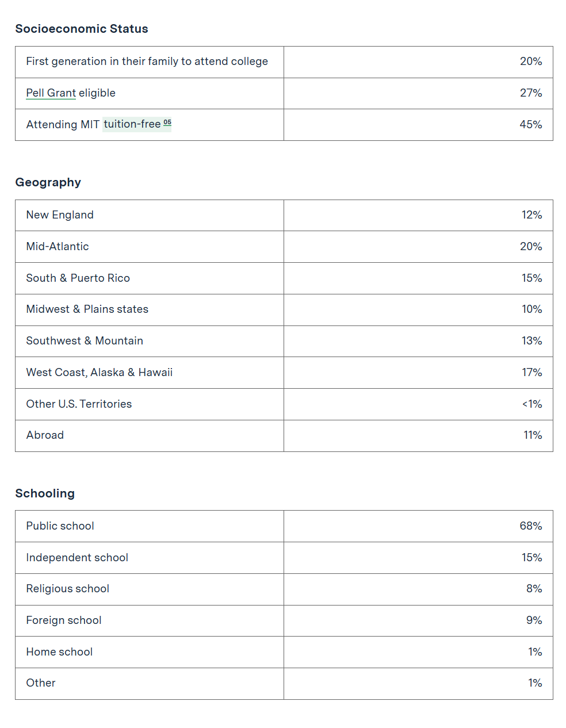This screenshot has width=566, height=728.
Task: Click the 68% Public school value
Action: click(x=530, y=526)
